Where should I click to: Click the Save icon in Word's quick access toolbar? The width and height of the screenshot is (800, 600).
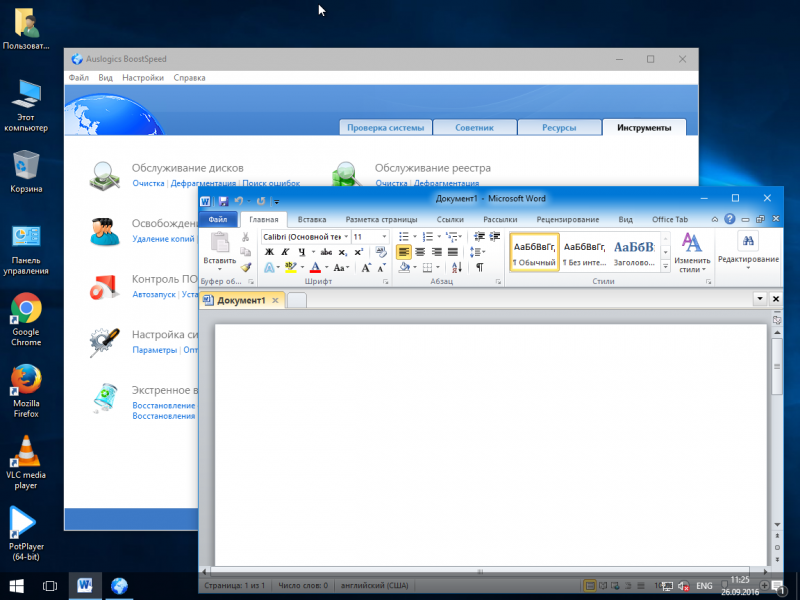(223, 201)
